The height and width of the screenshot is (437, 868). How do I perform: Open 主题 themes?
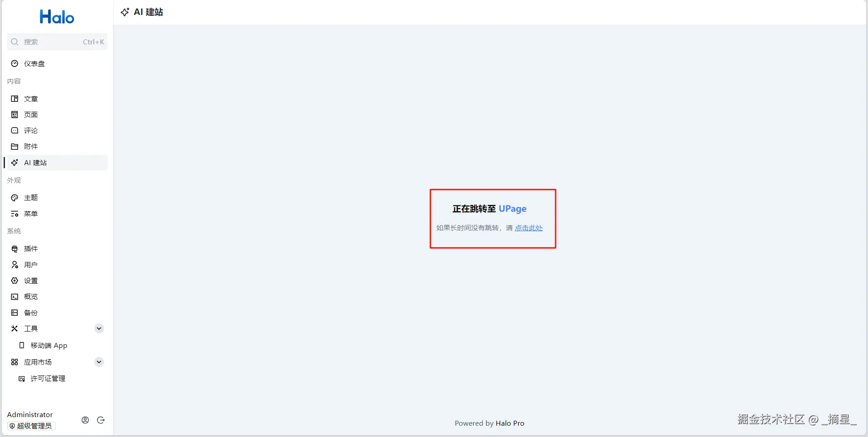coord(57,198)
